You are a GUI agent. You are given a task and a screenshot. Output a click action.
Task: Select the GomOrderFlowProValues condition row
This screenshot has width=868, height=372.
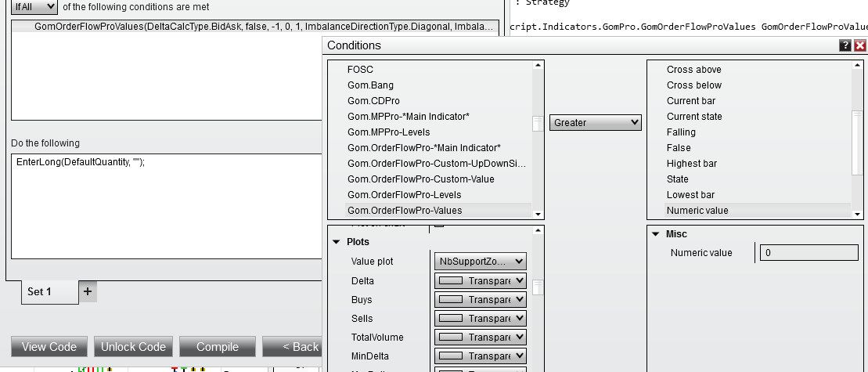click(x=255, y=27)
